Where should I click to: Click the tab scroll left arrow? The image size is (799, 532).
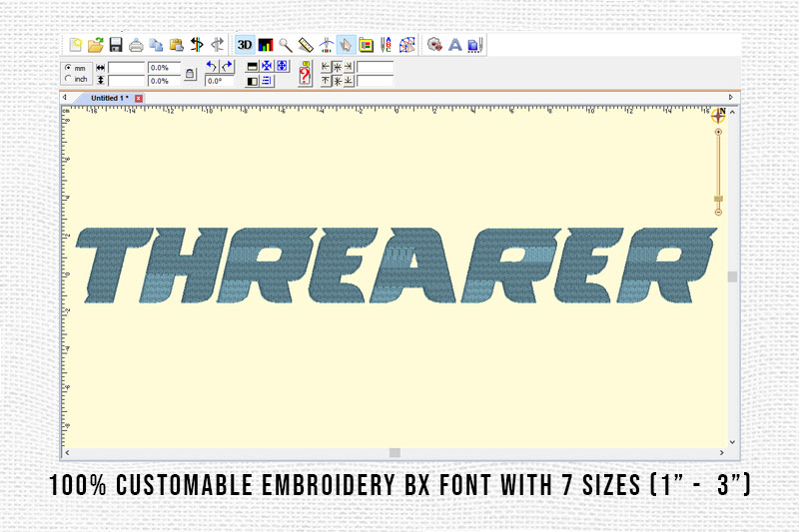pyautogui.click(x=65, y=97)
